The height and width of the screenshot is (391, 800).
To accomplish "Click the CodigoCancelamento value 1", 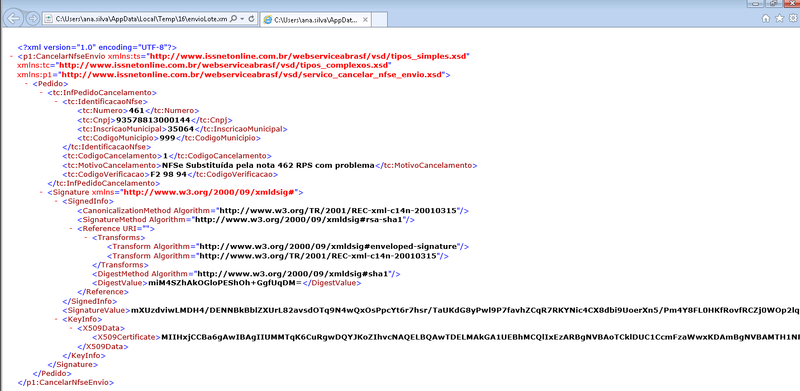I will [164, 156].
